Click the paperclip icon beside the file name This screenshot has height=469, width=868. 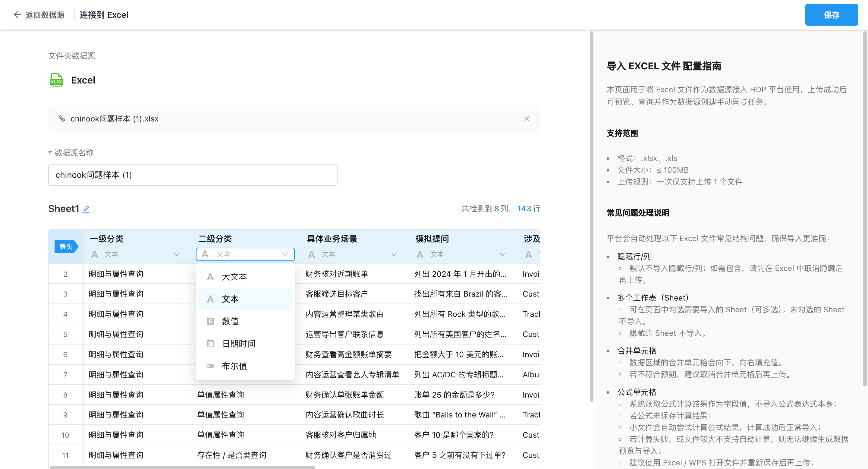(62, 118)
